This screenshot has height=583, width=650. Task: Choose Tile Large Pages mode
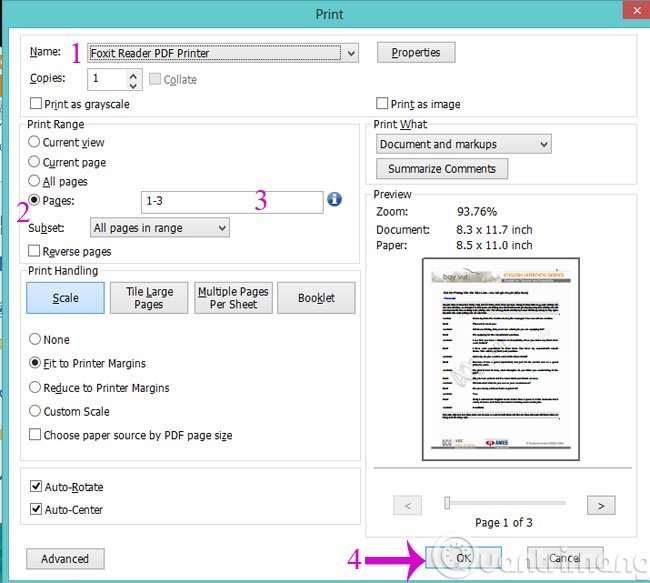(x=149, y=297)
